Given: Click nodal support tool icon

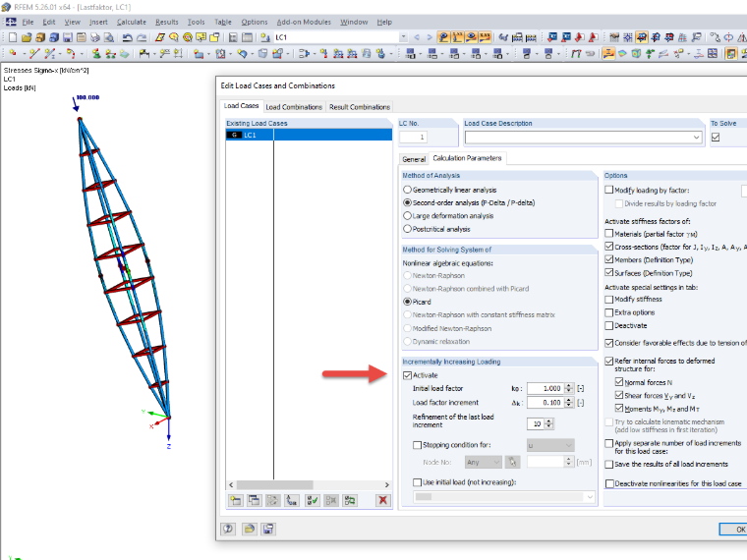Looking at the screenshot, I should [x=96, y=54].
